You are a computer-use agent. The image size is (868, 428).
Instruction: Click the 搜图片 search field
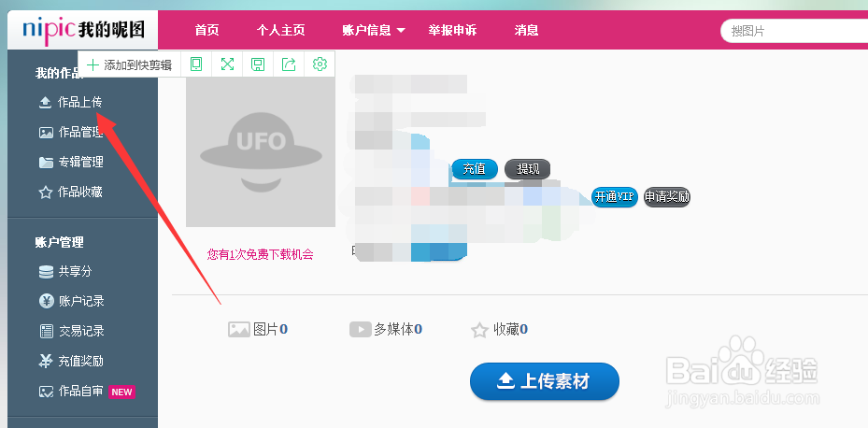coord(794,31)
